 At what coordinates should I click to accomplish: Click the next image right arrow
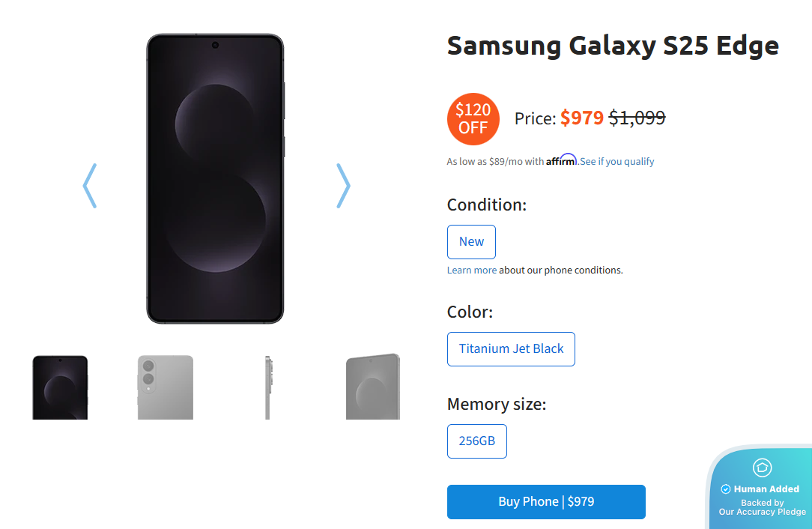click(343, 185)
